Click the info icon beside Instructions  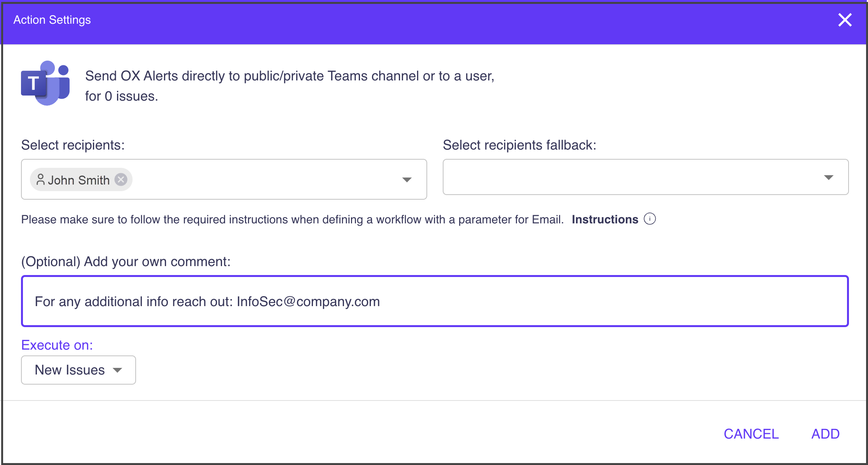click(650, 219)
